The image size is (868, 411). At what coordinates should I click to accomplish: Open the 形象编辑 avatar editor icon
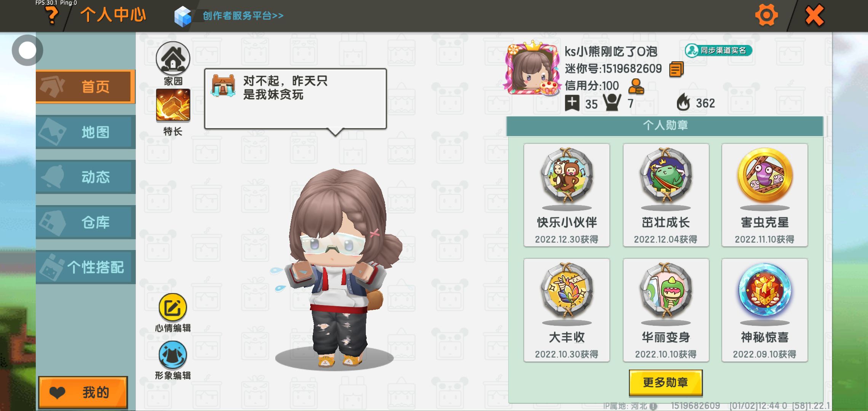[x=173, y=355]
